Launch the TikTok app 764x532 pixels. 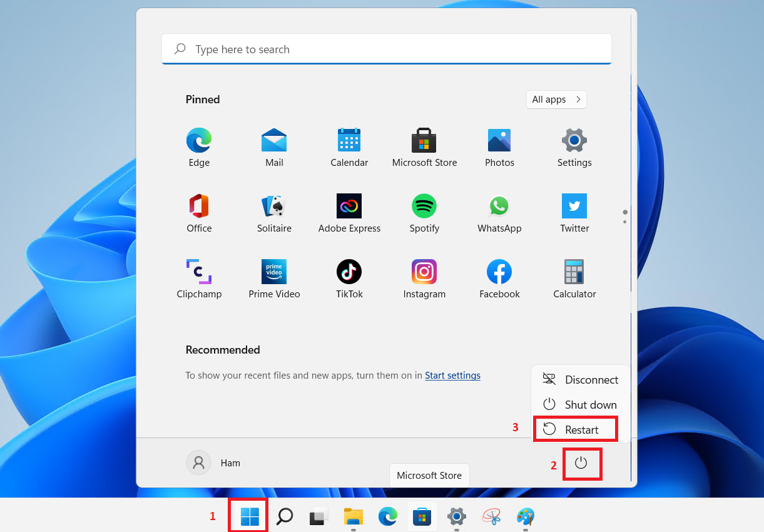coord(349,279)
